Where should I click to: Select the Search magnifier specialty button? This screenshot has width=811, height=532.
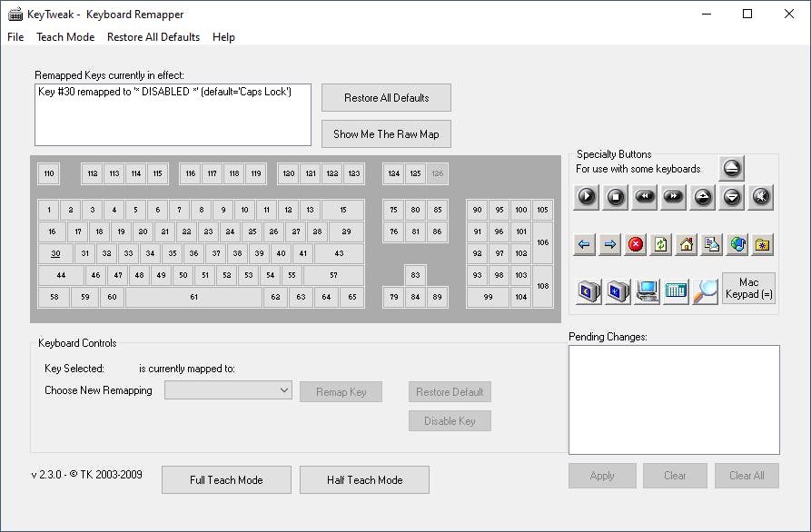705,290
